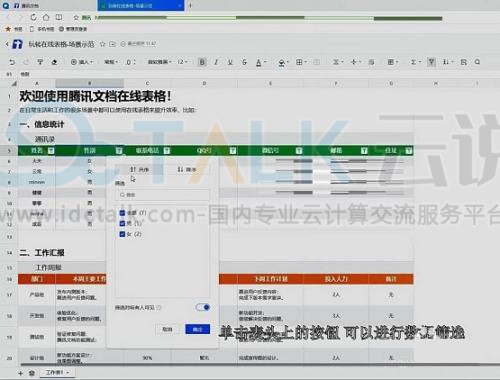Undo the last edit
The image size is (500, 380).
(x=12, y=62)
